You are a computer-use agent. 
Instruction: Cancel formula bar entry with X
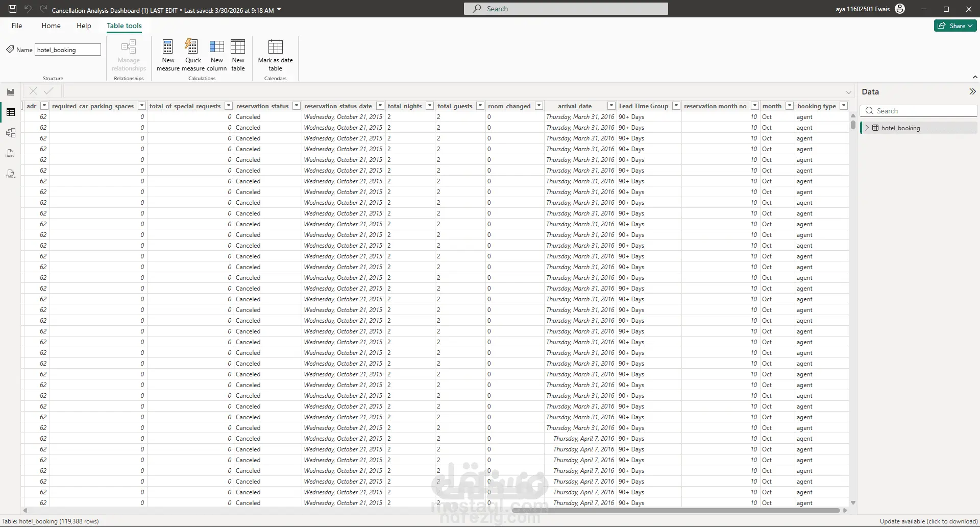pos(33,91)
